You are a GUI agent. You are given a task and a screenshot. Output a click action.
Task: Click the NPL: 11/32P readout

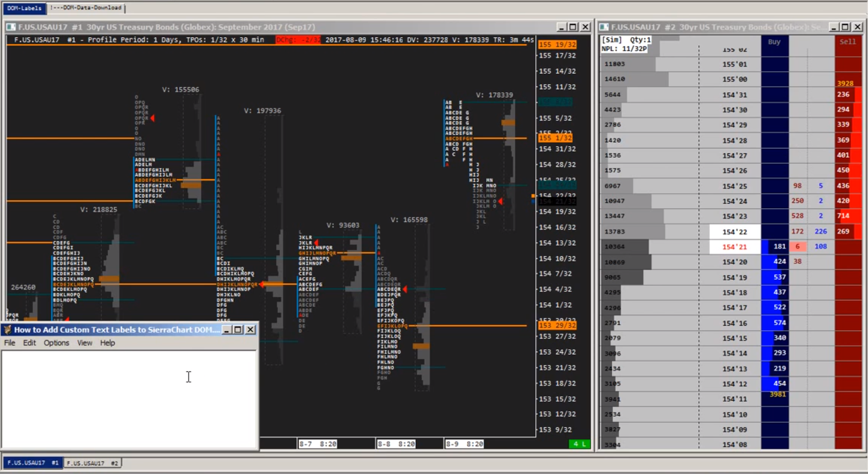click(x=624, y=49)
